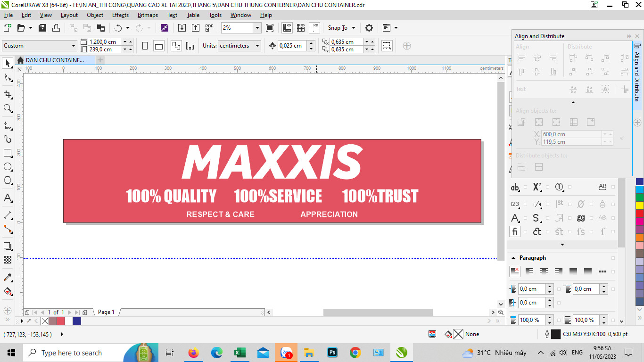Select the Polygon tool
644x362 pixels.
(x=8, y=181)
